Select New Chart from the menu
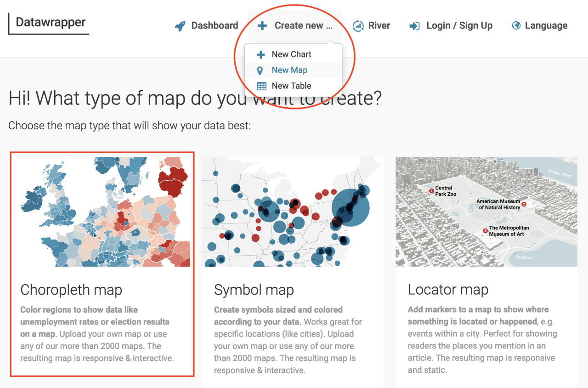Screen dimensions: 588x388 tap(291, 54)
